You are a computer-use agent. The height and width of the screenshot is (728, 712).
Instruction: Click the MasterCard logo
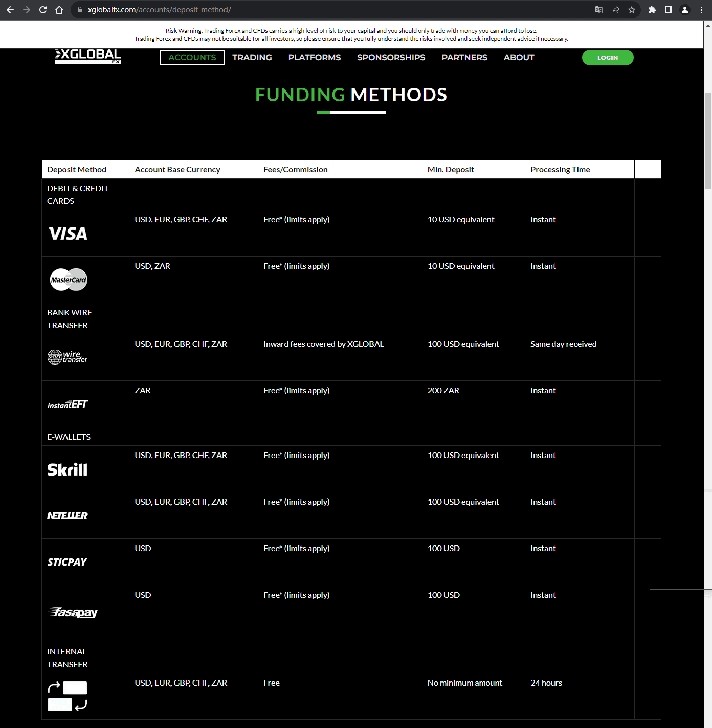[69, 280]
